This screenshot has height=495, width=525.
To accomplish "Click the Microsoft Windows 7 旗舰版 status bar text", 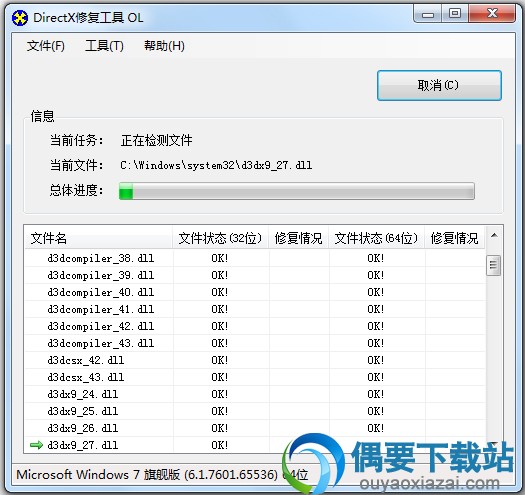I will click(x=162, y=475).
